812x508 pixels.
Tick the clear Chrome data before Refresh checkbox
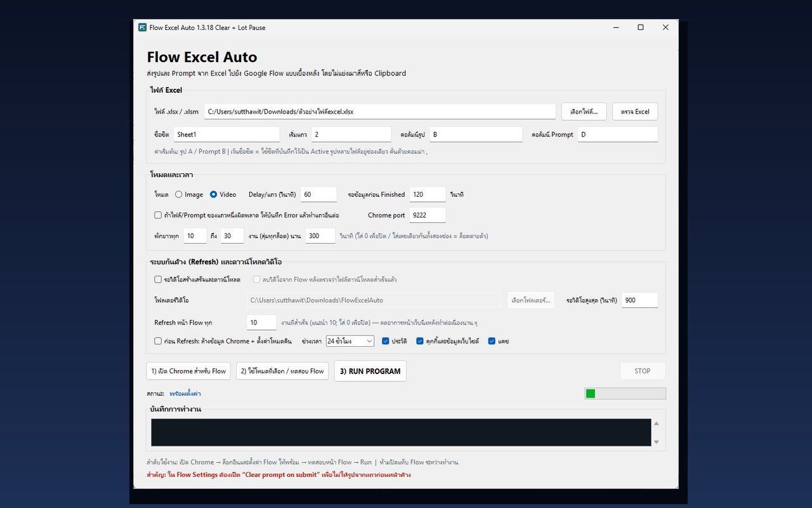point(158,341)
